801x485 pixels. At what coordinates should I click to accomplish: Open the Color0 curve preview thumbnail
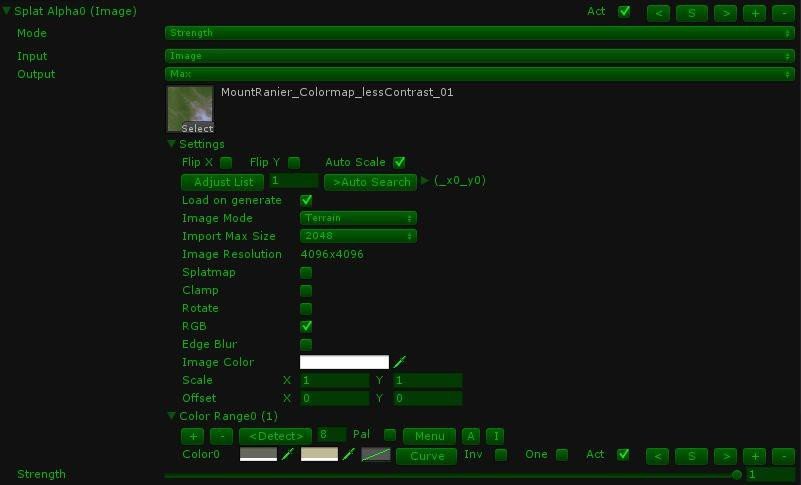click(375, 454)
